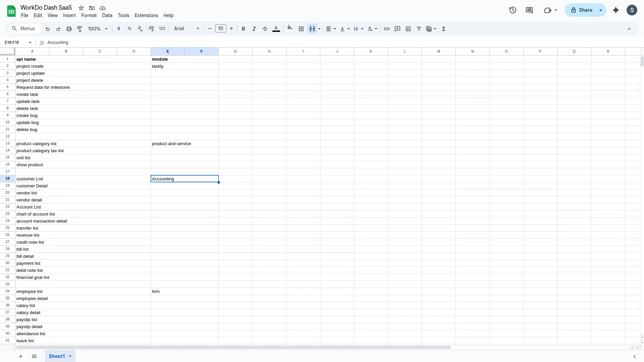Open the Data menu
The image size is (644, 362).
click(x=107, y=15)
